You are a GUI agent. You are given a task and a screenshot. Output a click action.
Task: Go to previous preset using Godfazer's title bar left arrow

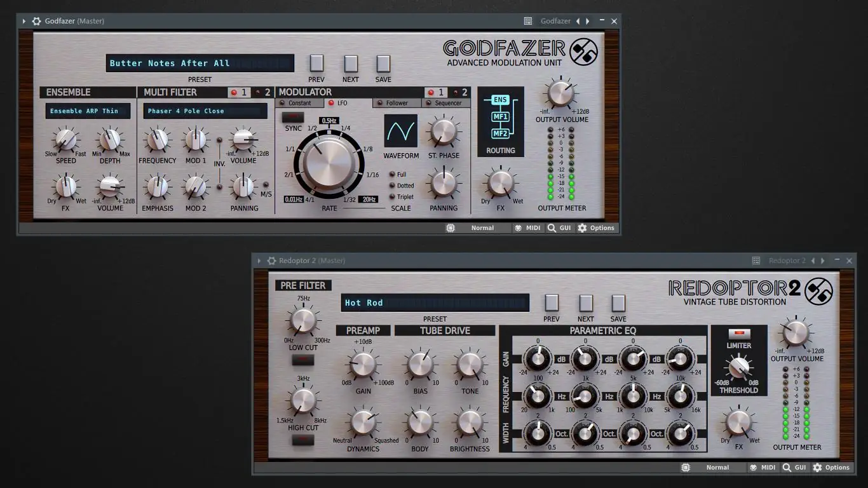(x=578, y=21)
